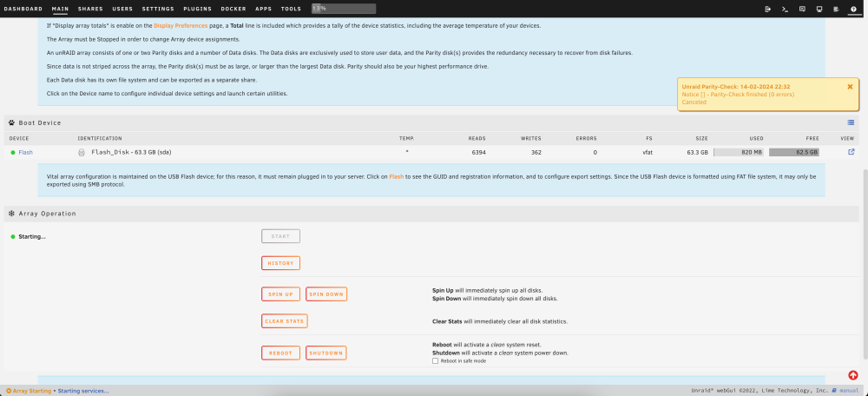Click the Reboot button
Screen dimensions: 868x396
point(280,353)
